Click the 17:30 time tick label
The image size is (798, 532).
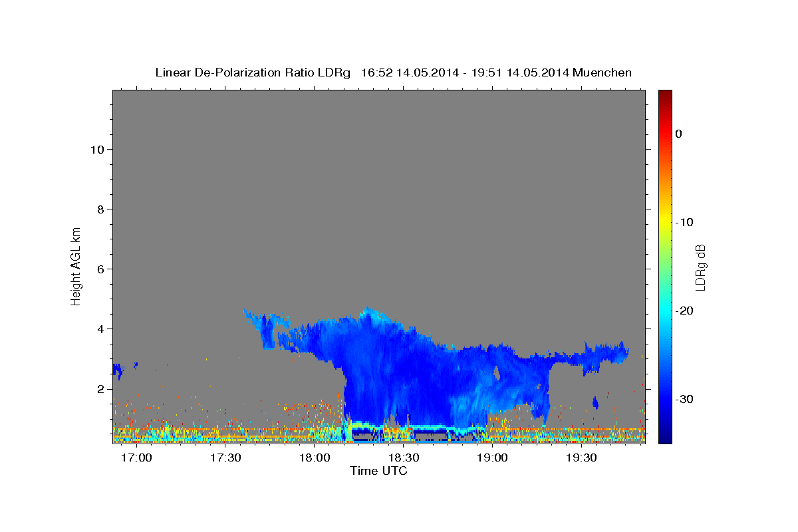coord(226,458)
